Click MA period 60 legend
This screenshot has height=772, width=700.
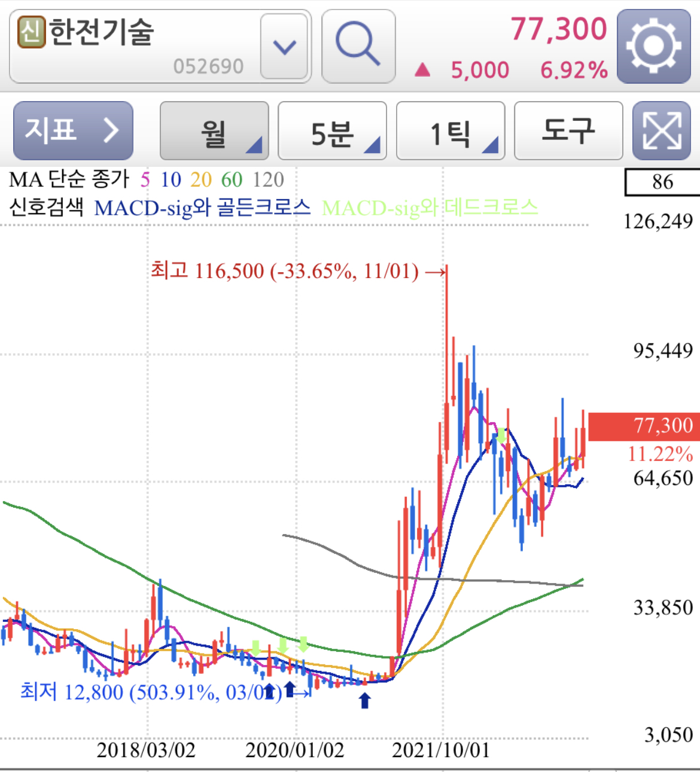click(232, 179)
